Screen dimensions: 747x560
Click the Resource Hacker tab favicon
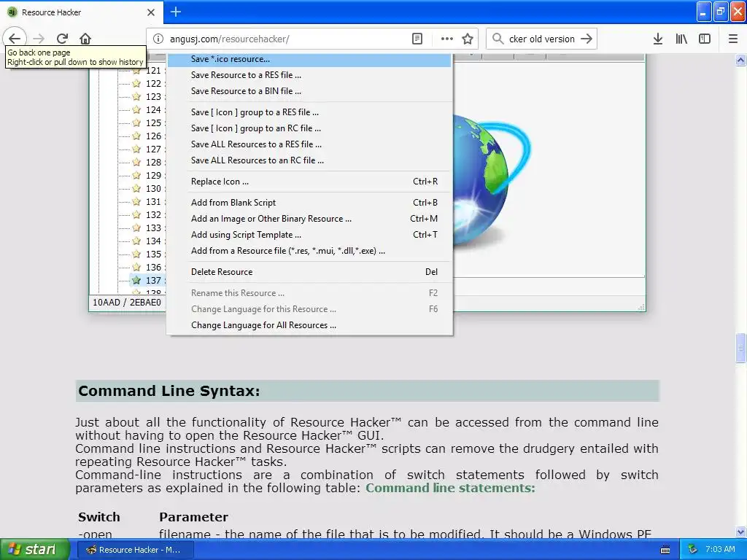tap(12, 12)
